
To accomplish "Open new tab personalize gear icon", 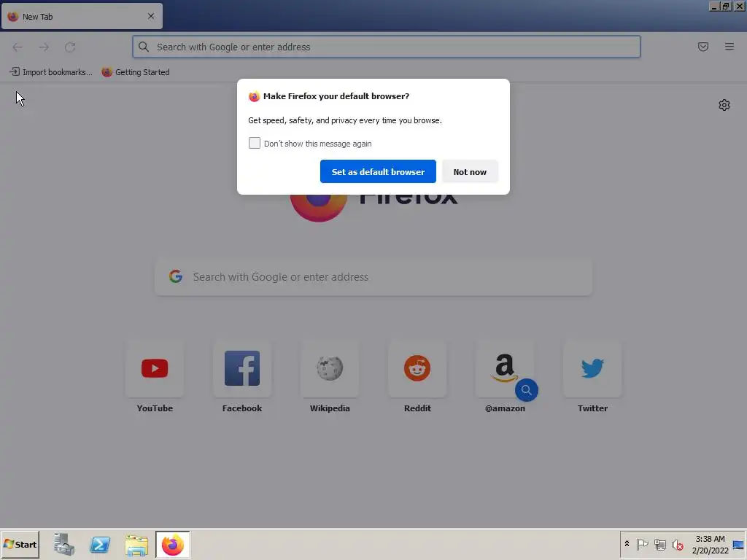I will click(724, 105).
